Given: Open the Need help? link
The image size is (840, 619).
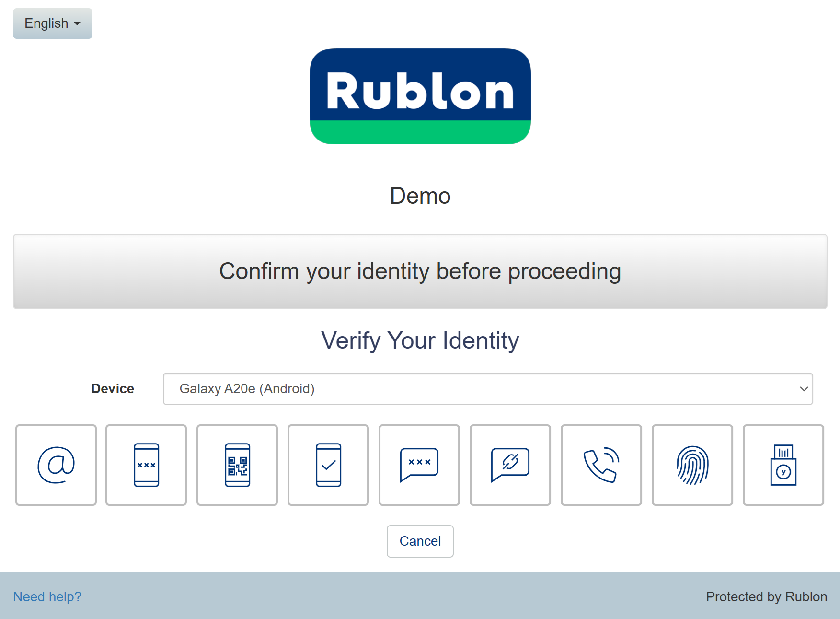Looking at the screenshot, I should [47, 596].
